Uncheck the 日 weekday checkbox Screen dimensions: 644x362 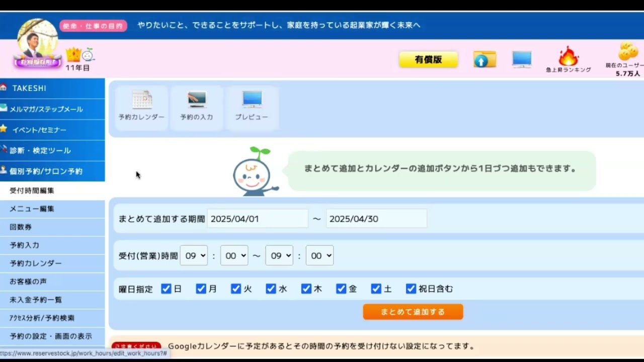coord(166,289)
